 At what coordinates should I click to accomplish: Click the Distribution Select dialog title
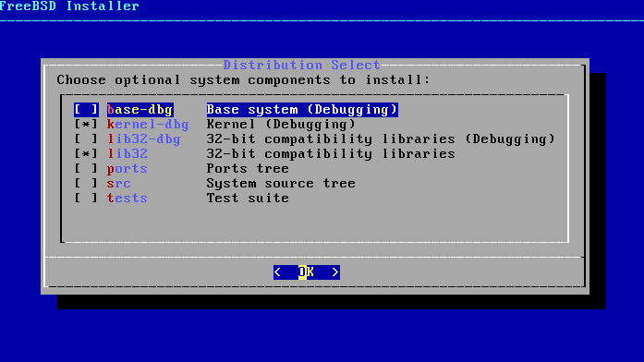[302, 66]
